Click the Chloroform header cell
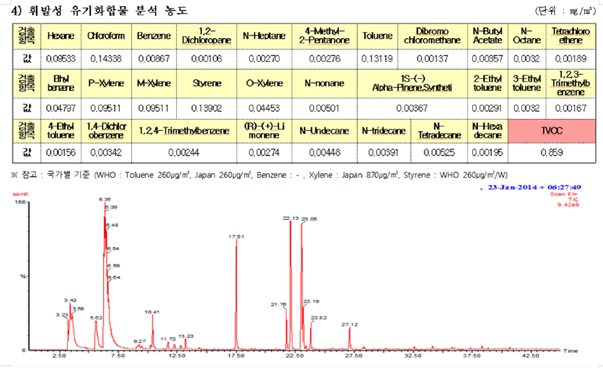 pyautogui.click(x=106, y=36)
